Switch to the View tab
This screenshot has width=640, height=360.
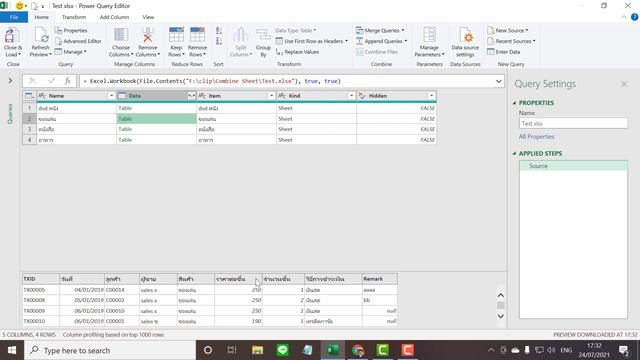148,17
